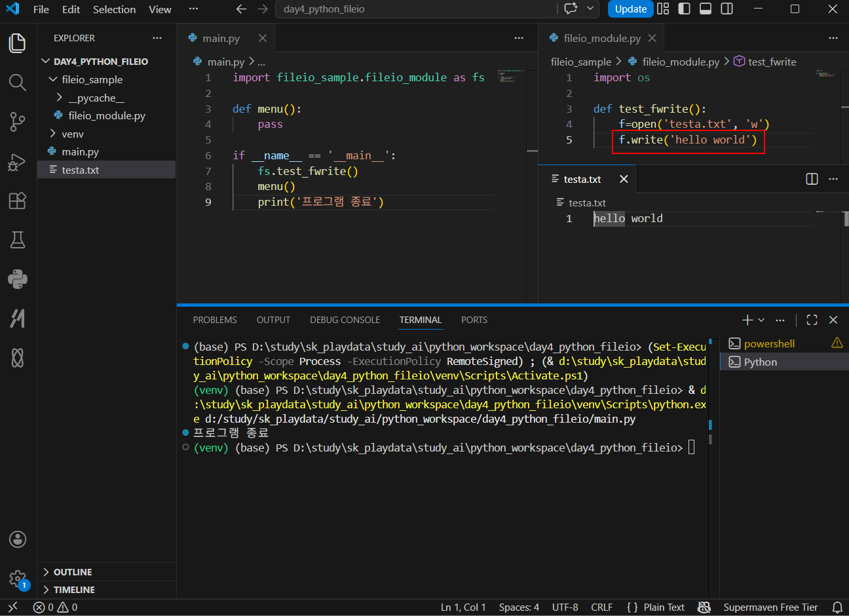Open the Customize Layout icon
The height and width of the screenshot is (616, 849).
tap(663, 9)
